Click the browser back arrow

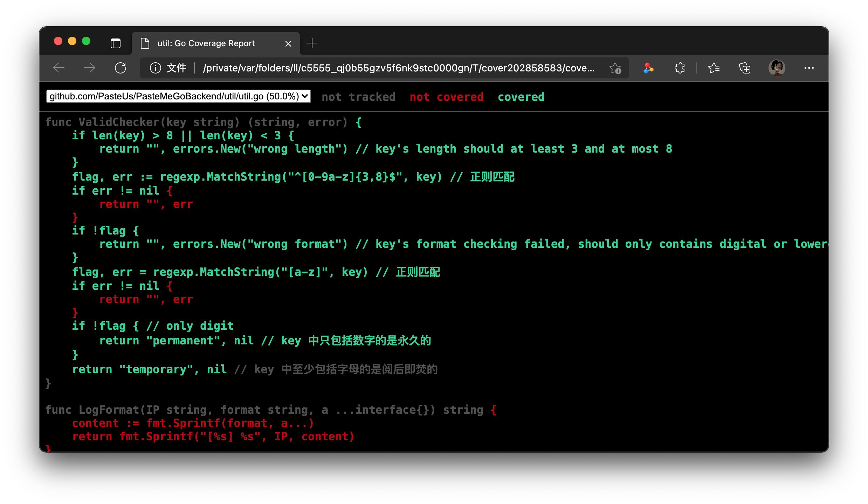point(59,68)
